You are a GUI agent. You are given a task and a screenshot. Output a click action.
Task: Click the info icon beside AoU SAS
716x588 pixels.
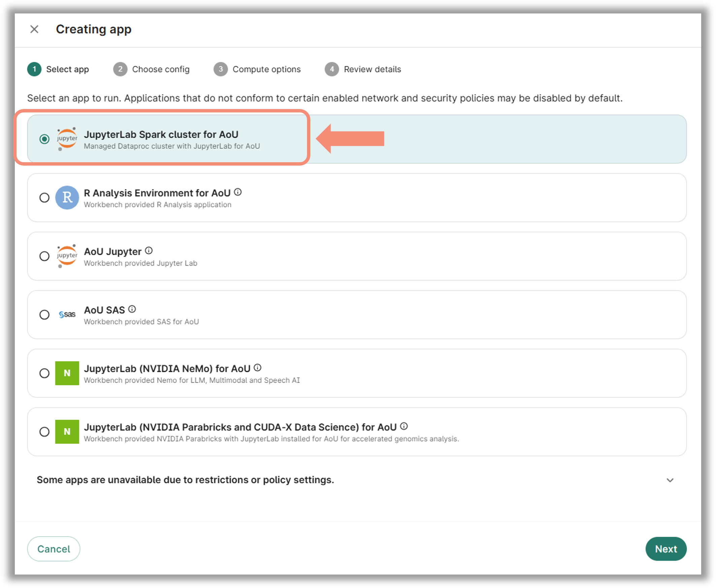pos(132,309)
